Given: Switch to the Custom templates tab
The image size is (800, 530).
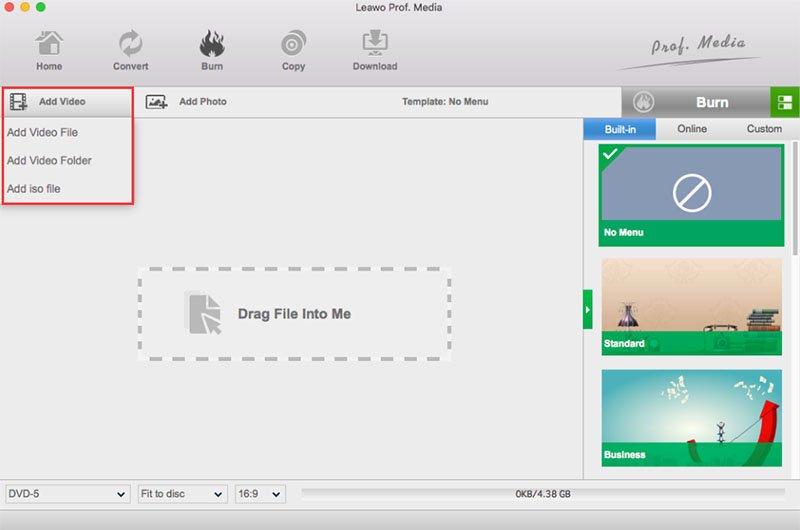Looking at the screenshot, I should coord(764,129).
